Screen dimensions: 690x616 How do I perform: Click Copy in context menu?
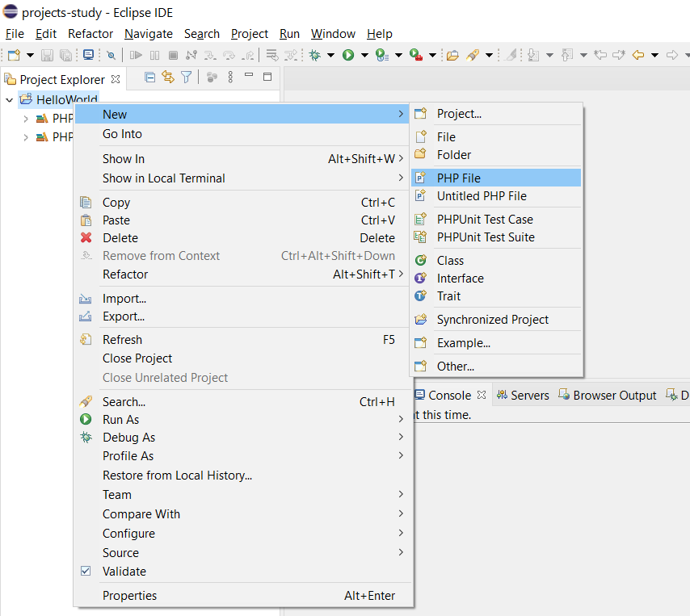243,203
